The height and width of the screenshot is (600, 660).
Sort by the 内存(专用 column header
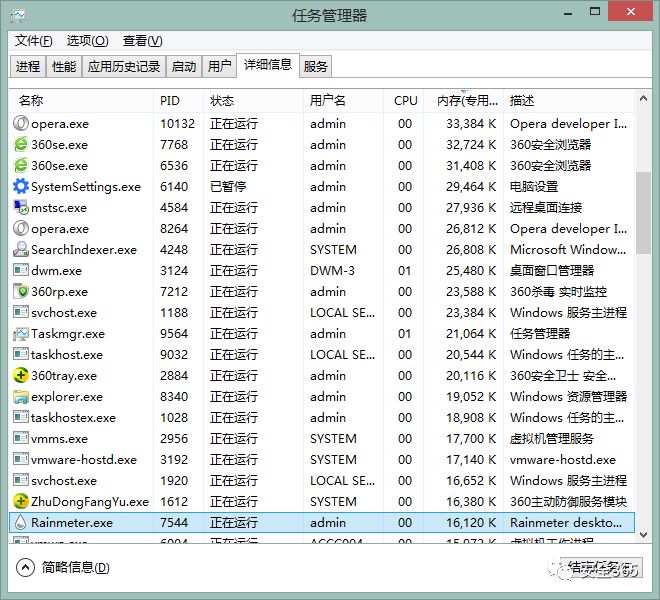[463, 101]
